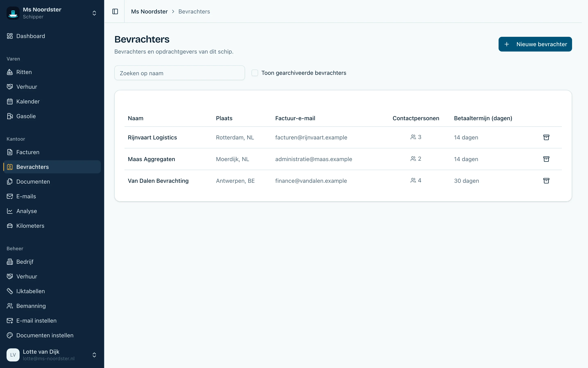Click the Kalender calendar icon
The width and height of the screenshot is (588, 368).
(x=10, y=101)
